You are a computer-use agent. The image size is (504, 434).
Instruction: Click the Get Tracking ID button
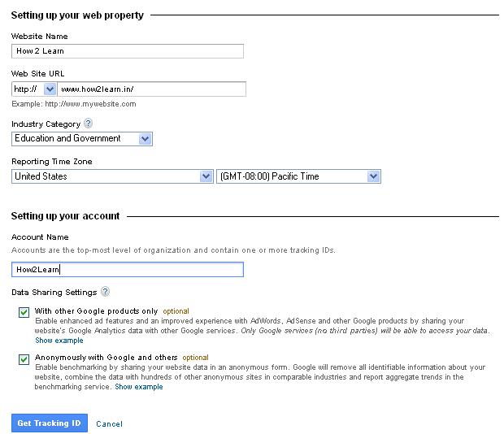tap(50, 423)
